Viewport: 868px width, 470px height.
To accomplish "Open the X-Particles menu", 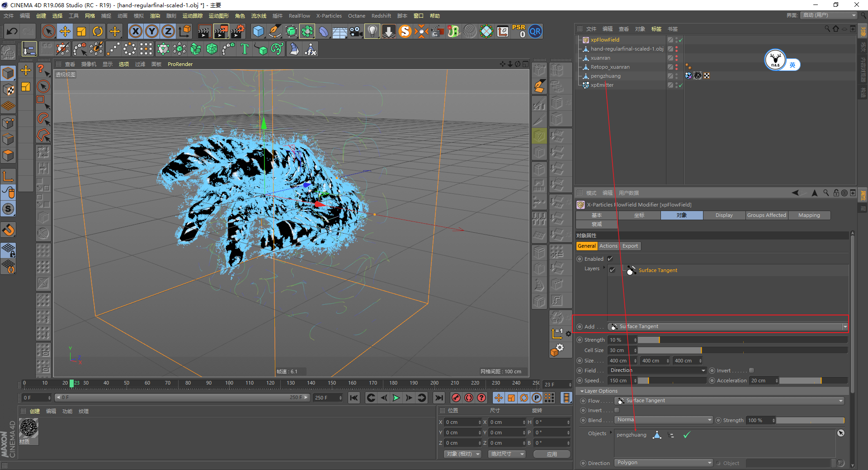I will 329,16.
